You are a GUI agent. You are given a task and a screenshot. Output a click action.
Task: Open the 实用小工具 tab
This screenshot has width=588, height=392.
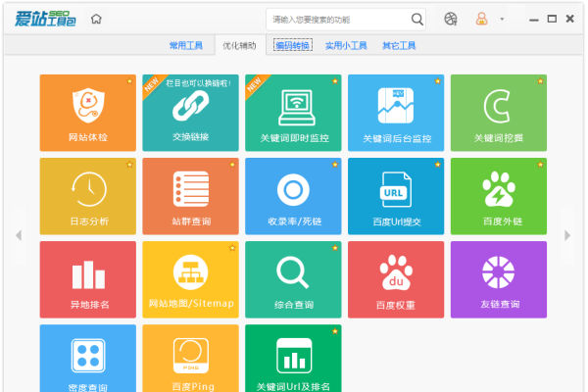pyautogui.click(x=346, y=45)
